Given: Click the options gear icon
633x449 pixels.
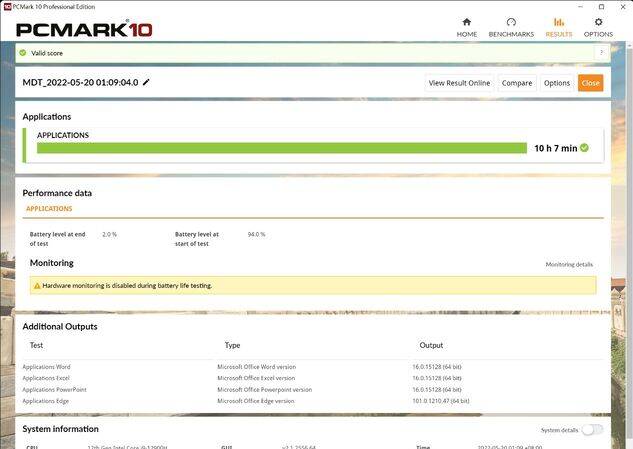Looking at the screenshot, I should (x=598, y=22).
